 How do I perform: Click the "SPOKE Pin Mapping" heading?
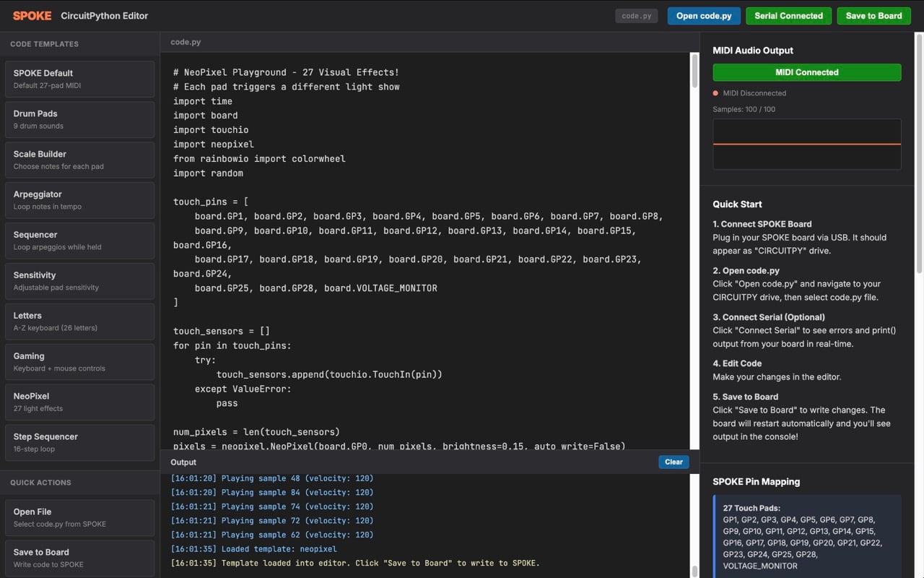point(757,482)
